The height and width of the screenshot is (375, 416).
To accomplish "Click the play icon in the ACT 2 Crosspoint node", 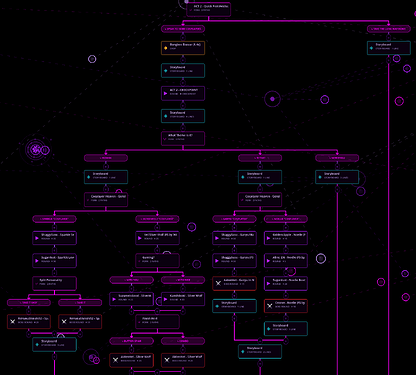I will click(x=165, y=94).
